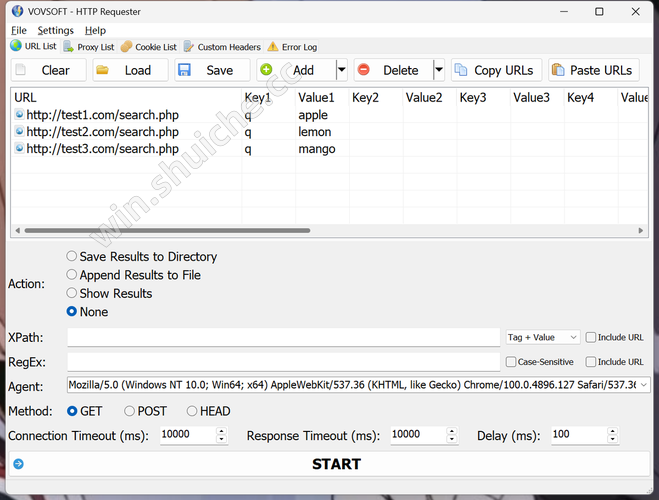
Task: Switch to the Proxy List tab
Action: pyautogui.click(x=89, y=47)
